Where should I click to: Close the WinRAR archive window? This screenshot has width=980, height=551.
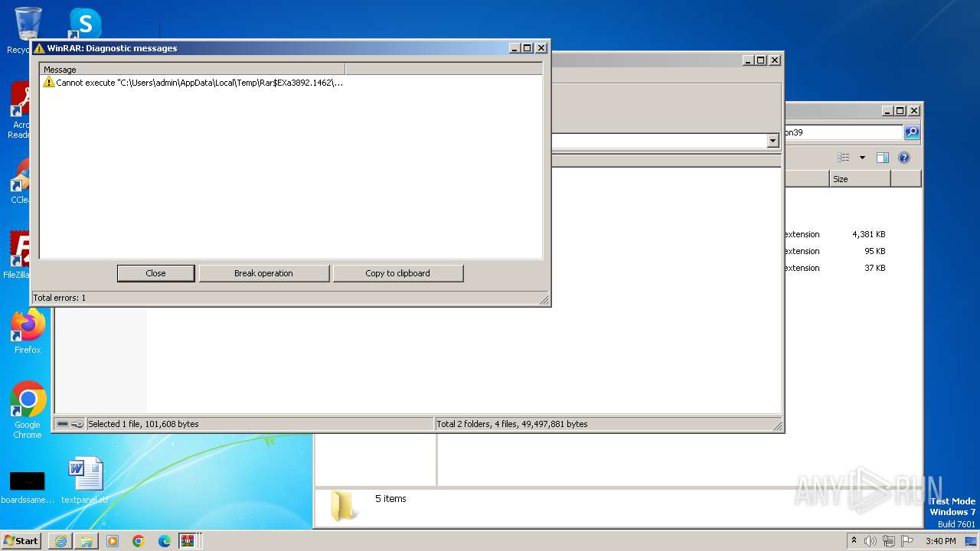775,60
